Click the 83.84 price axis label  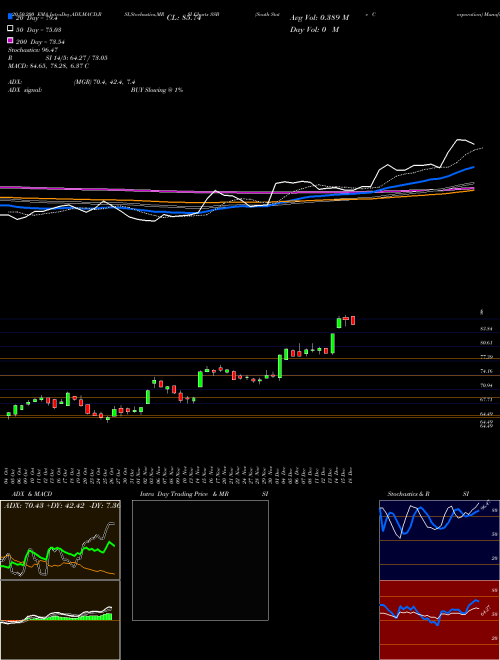coord(487,328)
